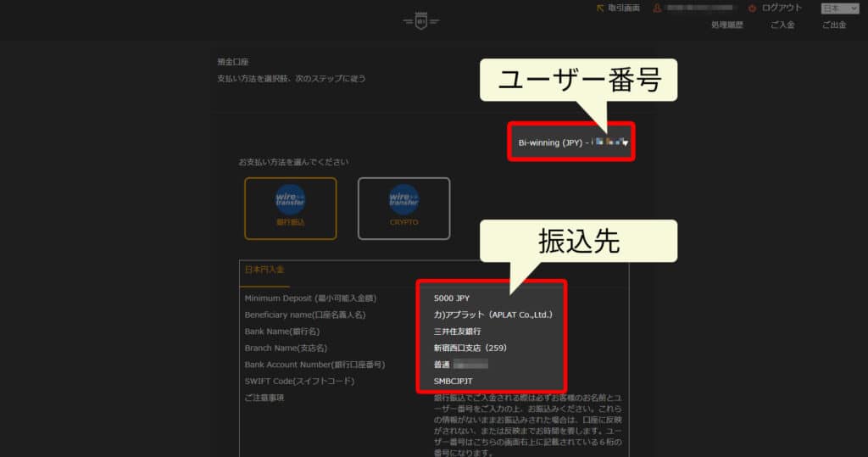Click the Bank Name(銀行名) label
The width and height of the screenshot is (868, 457).
(x=281, y=332)
